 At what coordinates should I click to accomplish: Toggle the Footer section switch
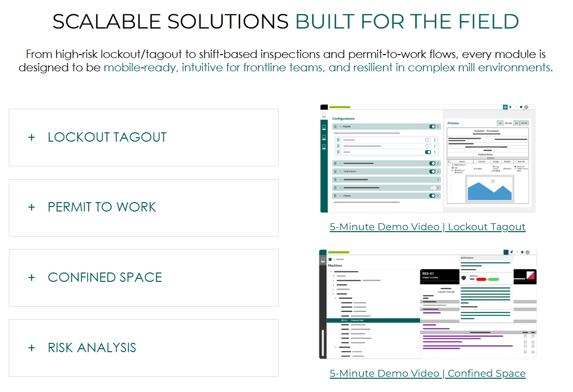pos(432,196)
